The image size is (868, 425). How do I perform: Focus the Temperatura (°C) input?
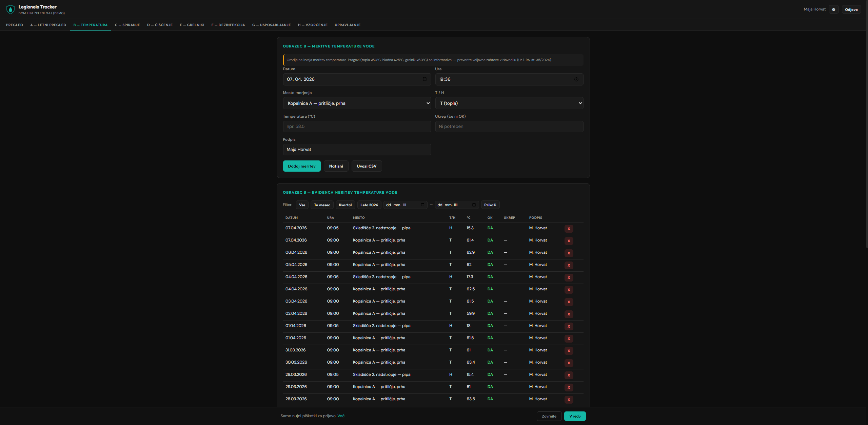(x=357, y=127)
